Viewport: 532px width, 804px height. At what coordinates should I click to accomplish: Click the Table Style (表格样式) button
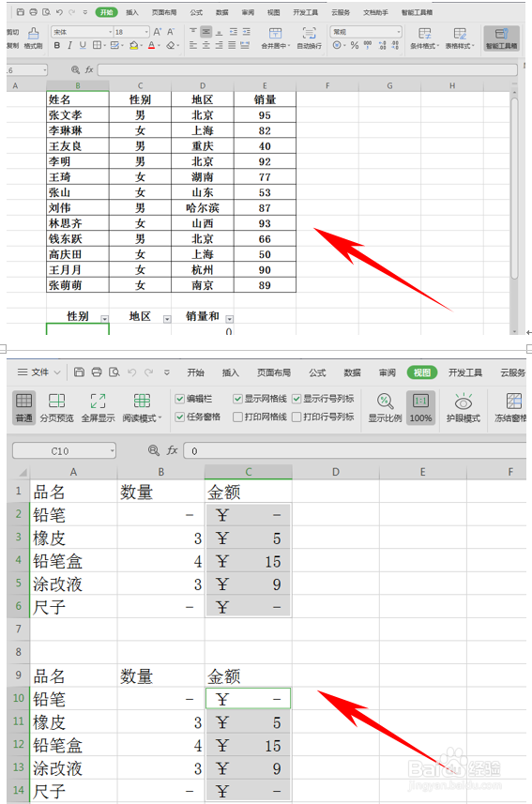point(460,38)
